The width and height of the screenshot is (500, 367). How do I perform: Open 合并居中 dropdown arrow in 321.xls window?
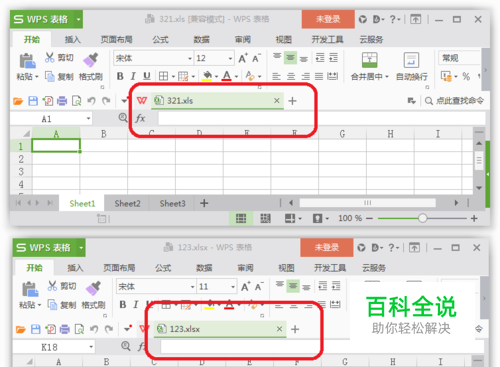[387, 77]
